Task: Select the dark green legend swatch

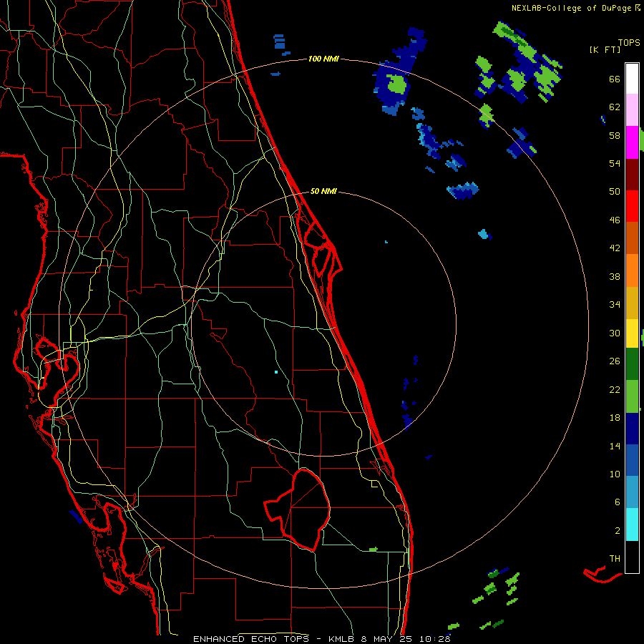Action: point(632,364)
